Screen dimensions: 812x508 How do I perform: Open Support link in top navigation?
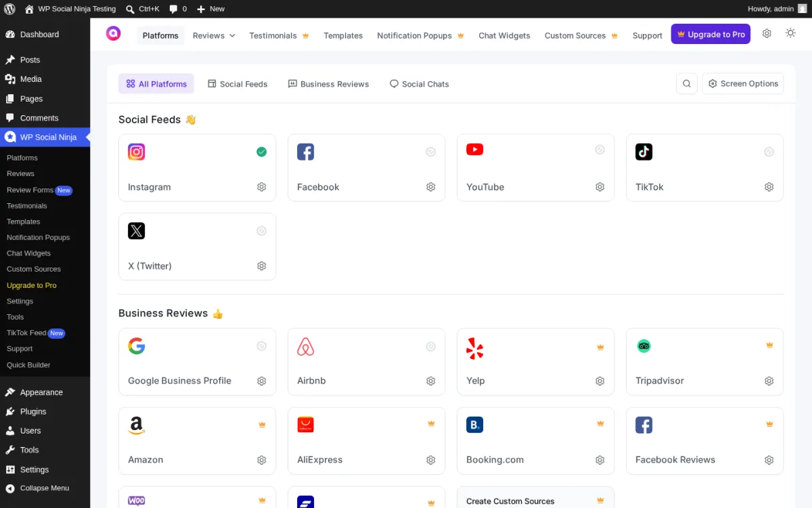(x=648, y=35)
